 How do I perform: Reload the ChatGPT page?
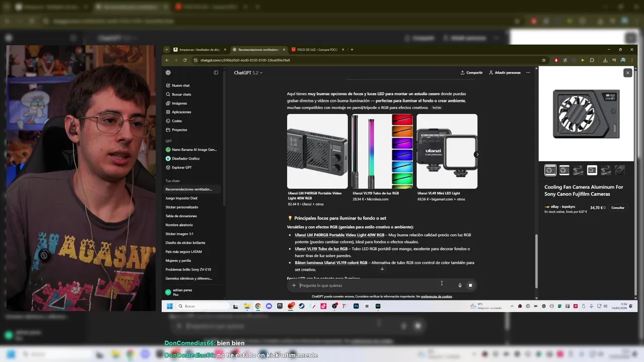click(x=185, y=60)
